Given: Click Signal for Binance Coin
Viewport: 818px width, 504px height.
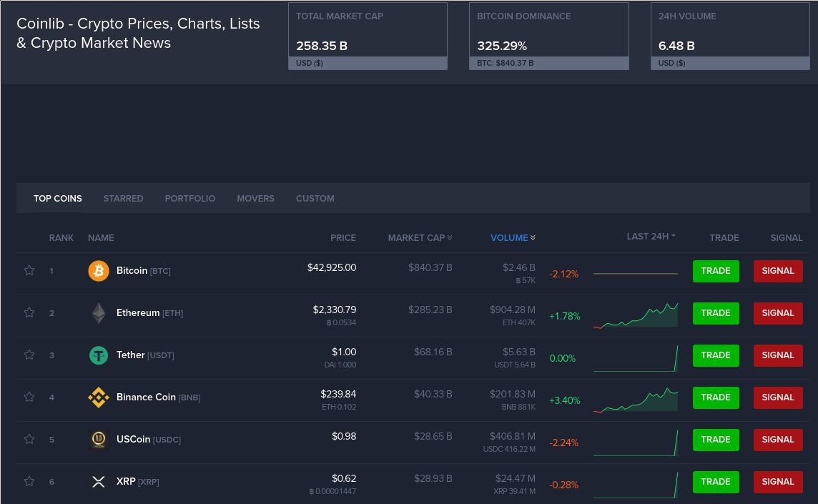Looking at the screenshot, I should click(x=778, y=397).
